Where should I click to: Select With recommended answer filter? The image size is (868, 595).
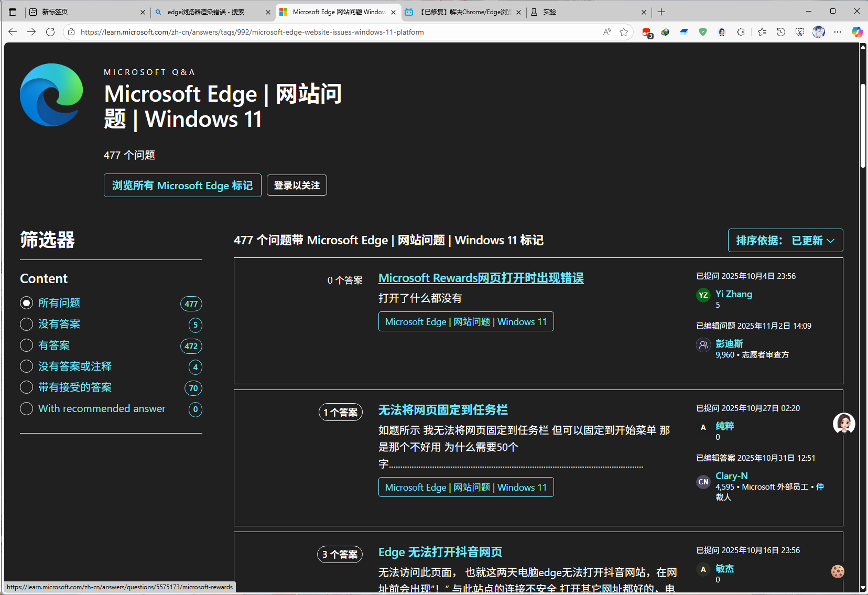[26, 408]
